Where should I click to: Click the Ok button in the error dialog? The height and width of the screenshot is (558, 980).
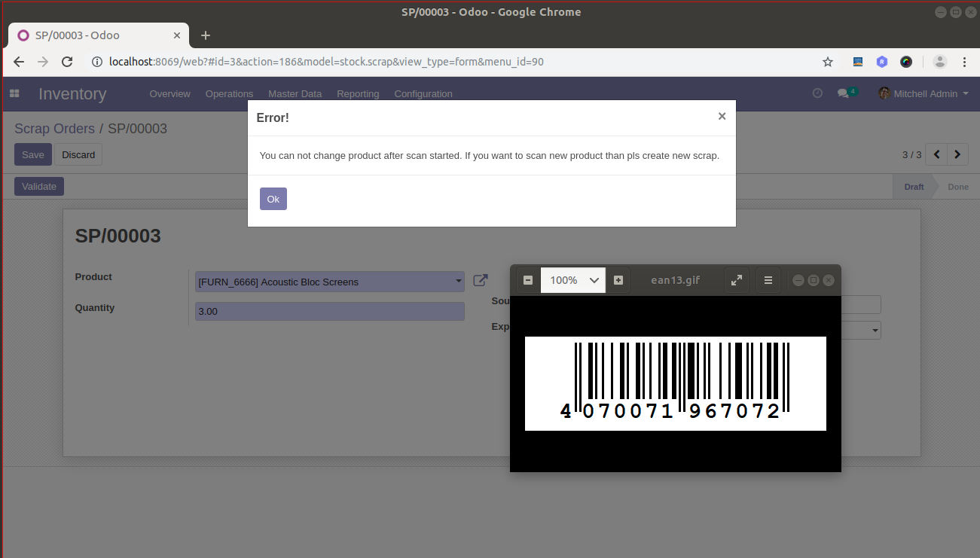point(273,199)
